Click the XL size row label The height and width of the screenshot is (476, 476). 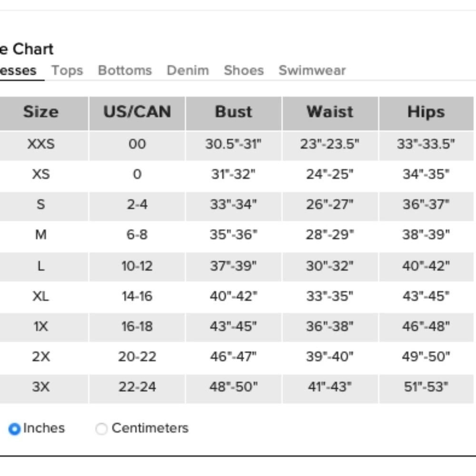tap(41, 296)
